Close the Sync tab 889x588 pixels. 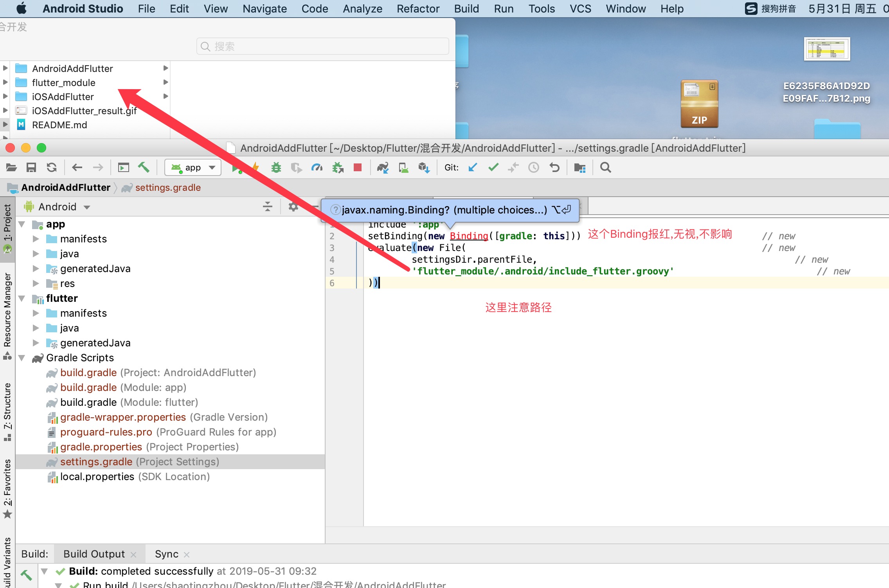pos(187,554)
